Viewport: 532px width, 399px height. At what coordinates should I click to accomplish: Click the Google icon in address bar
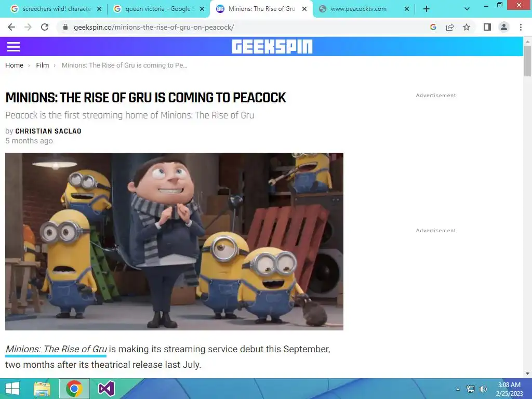coord(433,27)
